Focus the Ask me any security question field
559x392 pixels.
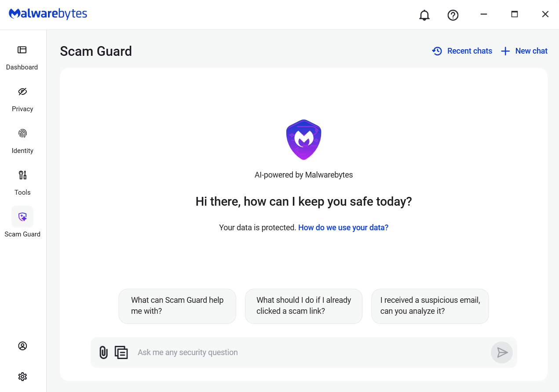point(310,352)
